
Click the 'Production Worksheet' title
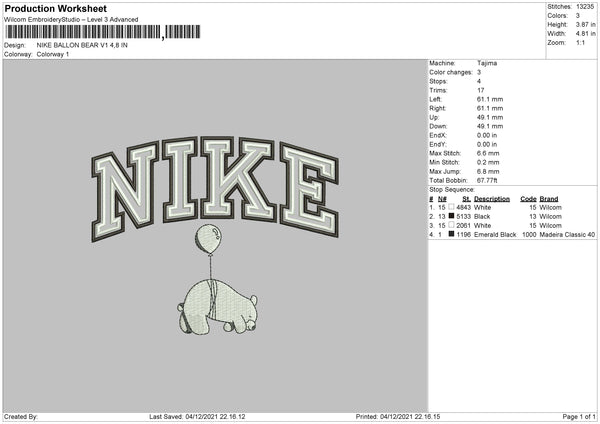pyautogui.click(x=55, y=8)
